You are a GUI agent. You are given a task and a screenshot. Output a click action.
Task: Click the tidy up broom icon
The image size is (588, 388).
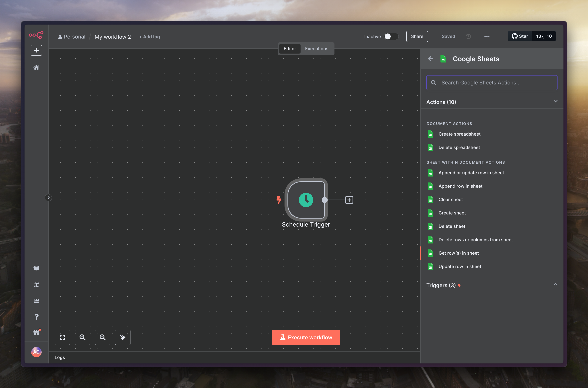click(x=123, y=337)
